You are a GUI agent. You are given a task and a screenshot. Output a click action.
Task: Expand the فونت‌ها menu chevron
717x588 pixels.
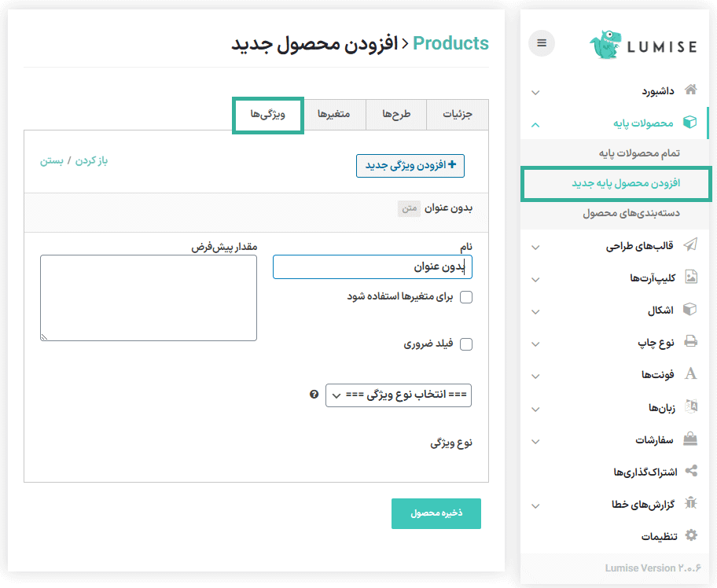click(535, 376)
